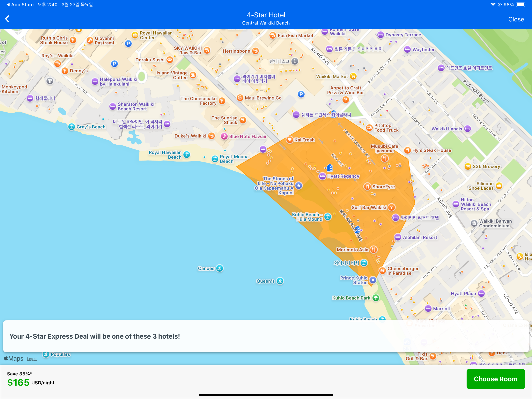The height and width of the screenshot is (399, 532).
Task: Tap the Kuhio Beach Hula Mound icon
Action: pos(328,217)
